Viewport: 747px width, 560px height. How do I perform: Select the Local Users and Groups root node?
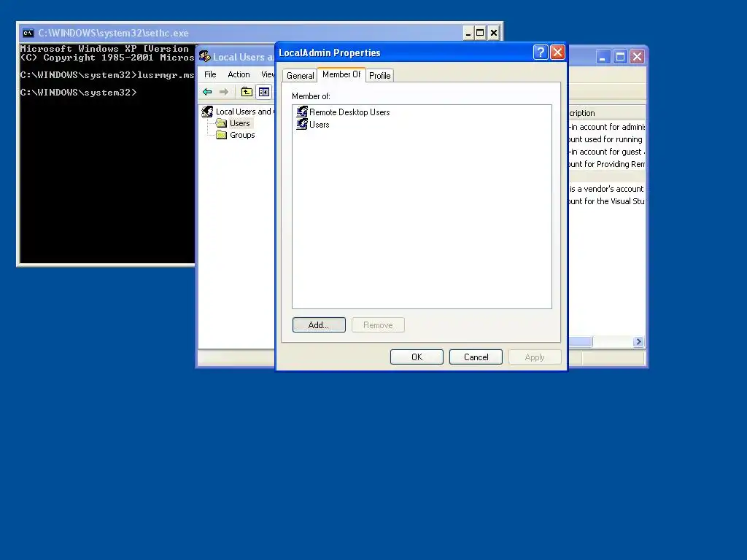point(244,112)
